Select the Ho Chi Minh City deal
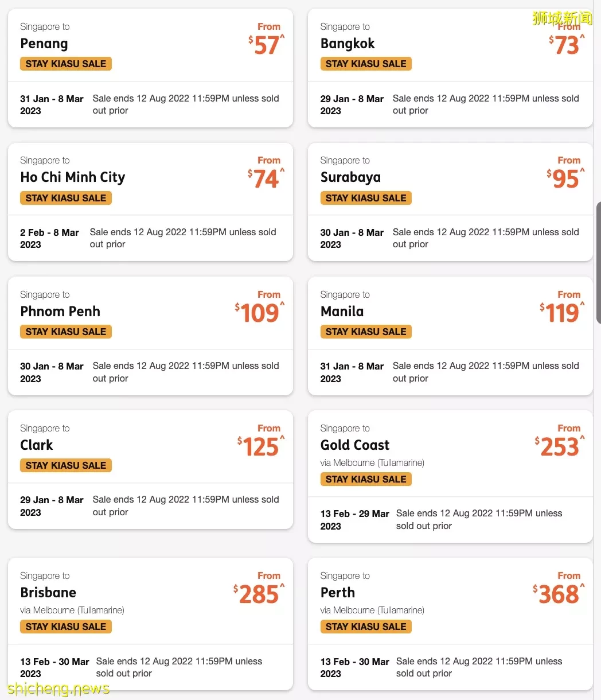The image size is (601, 700). [x=150, y=202]
